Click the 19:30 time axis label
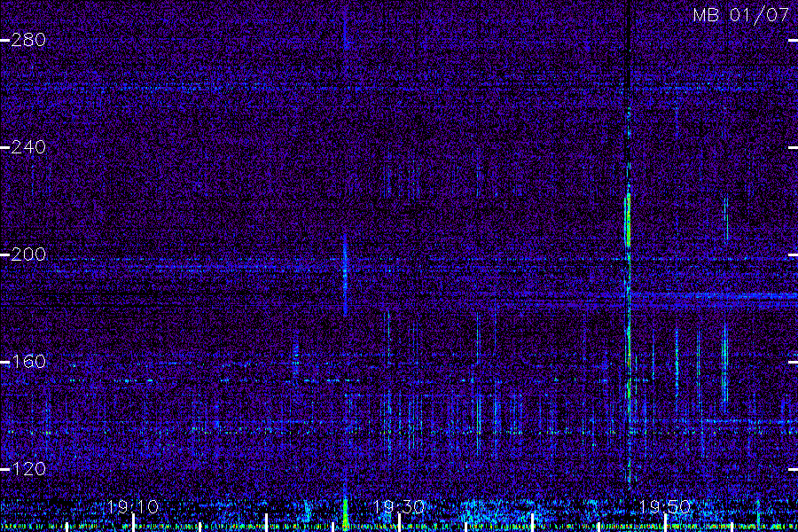Image resolution: width=798 pixels, height=532 pixels. (x=399, y=506)
